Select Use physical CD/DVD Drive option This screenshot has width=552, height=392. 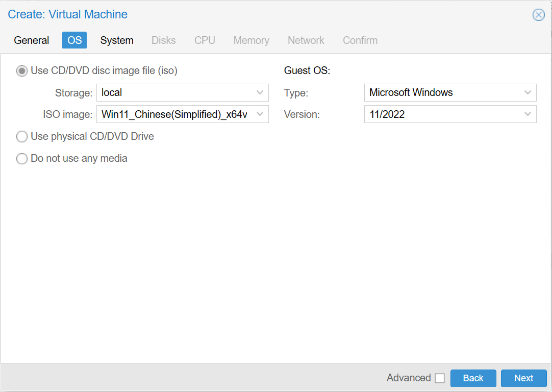22,137
